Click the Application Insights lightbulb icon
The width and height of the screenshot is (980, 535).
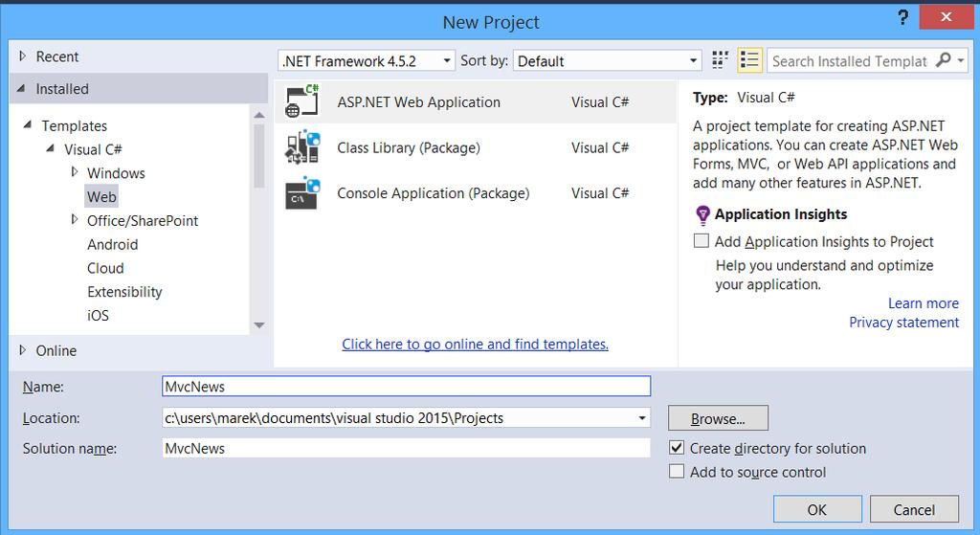[702, 215]
